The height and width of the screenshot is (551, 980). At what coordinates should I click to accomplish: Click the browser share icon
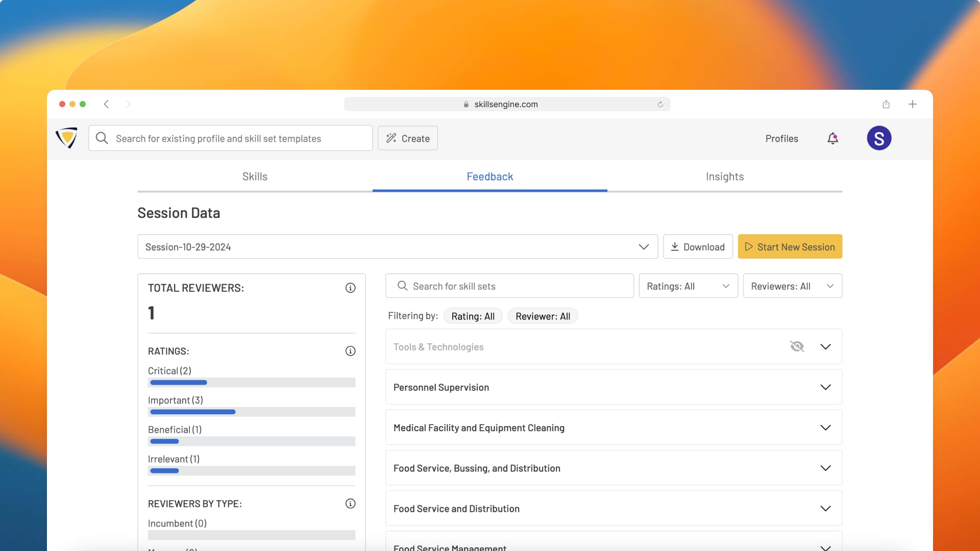pyautogui.click(x=886, y=104)
